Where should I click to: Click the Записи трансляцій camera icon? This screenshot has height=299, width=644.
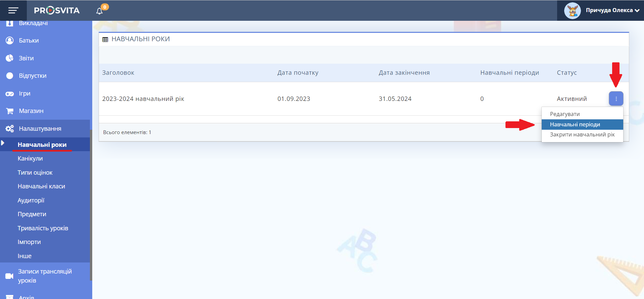(x=9, y=276)
